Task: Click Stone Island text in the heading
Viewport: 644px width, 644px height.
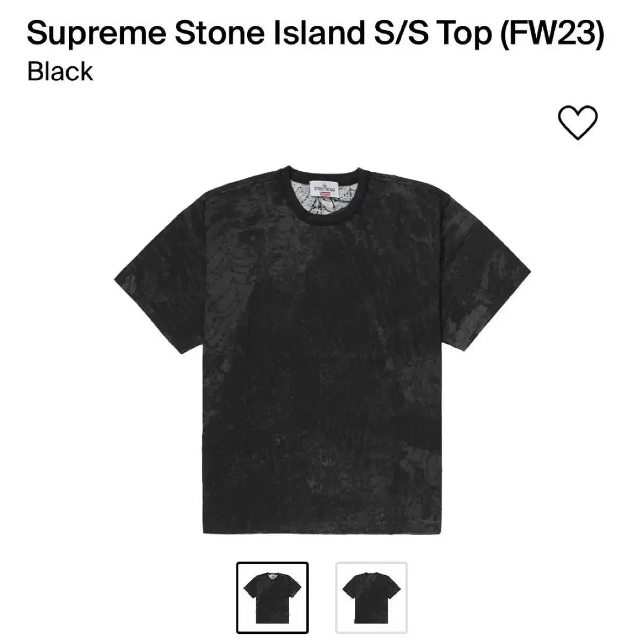Action: tap(270, 33)
